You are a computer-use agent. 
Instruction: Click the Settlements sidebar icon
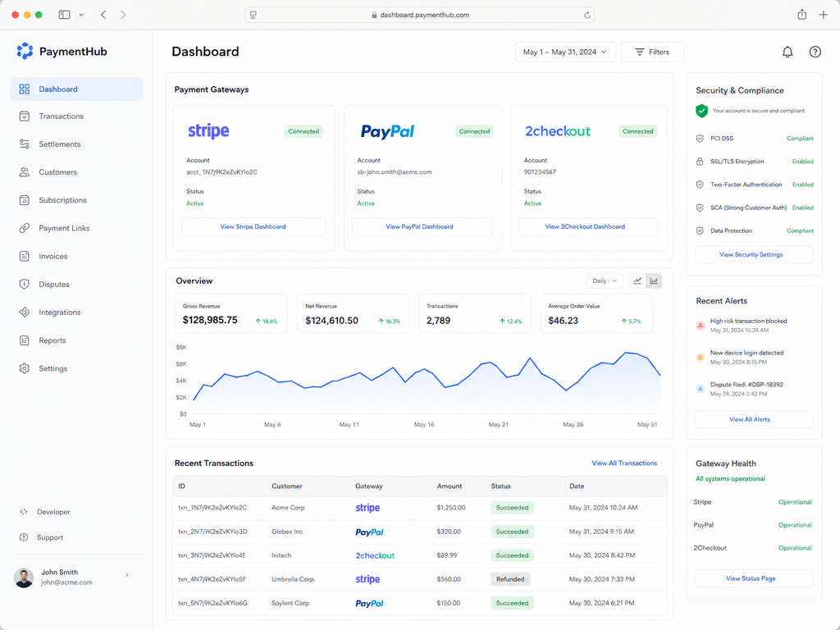coord(24,144)
